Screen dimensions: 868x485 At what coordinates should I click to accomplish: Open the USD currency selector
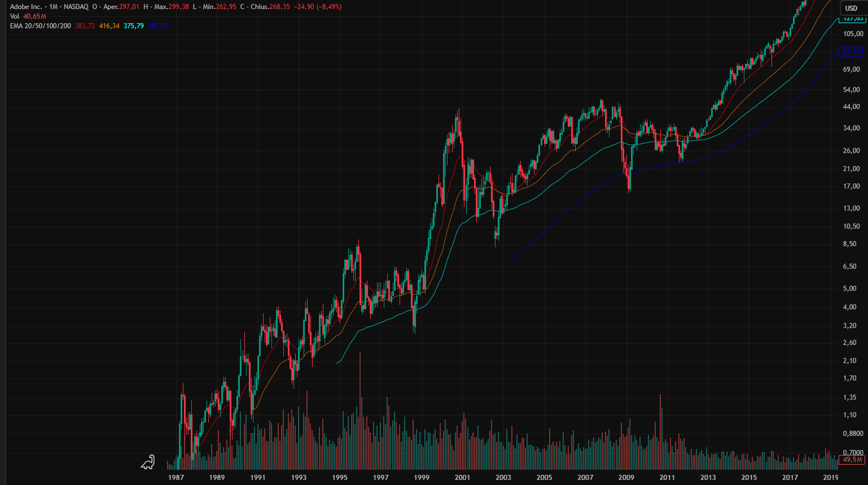(851, 8)
